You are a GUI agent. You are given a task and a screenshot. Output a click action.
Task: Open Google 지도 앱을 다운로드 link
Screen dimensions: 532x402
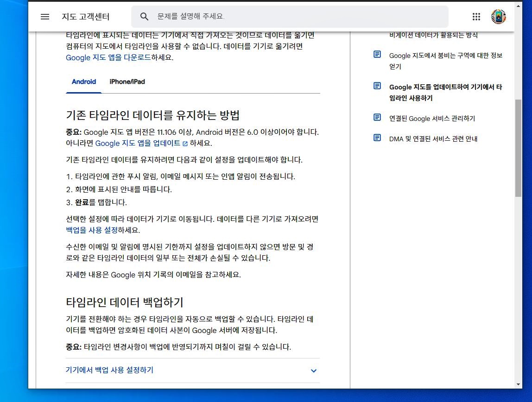tap(108, 57)
